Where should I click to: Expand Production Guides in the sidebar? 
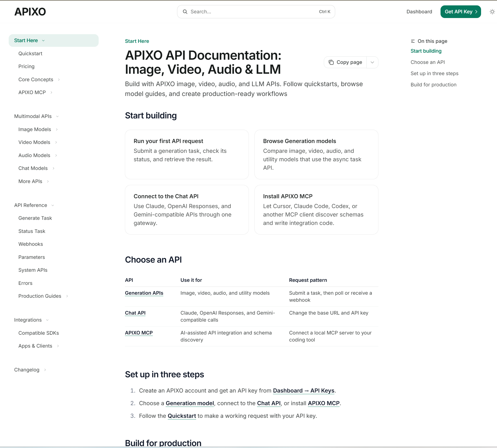[67, 296]
